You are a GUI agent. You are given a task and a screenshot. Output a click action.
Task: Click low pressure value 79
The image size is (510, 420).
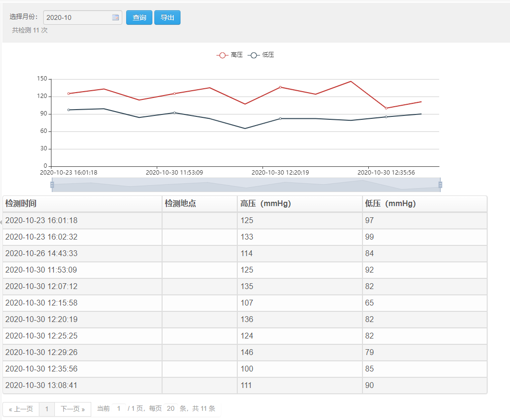click(369, 353)
